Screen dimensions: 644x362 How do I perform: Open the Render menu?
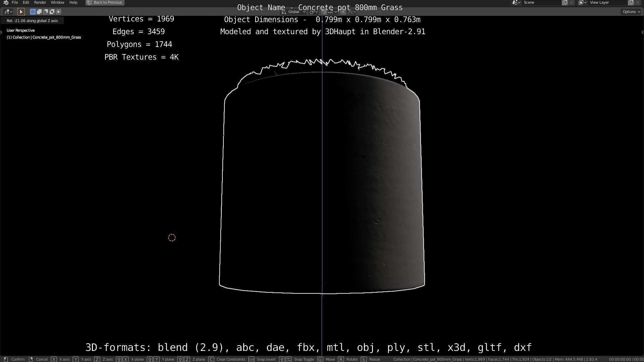[x=40, y=2]
